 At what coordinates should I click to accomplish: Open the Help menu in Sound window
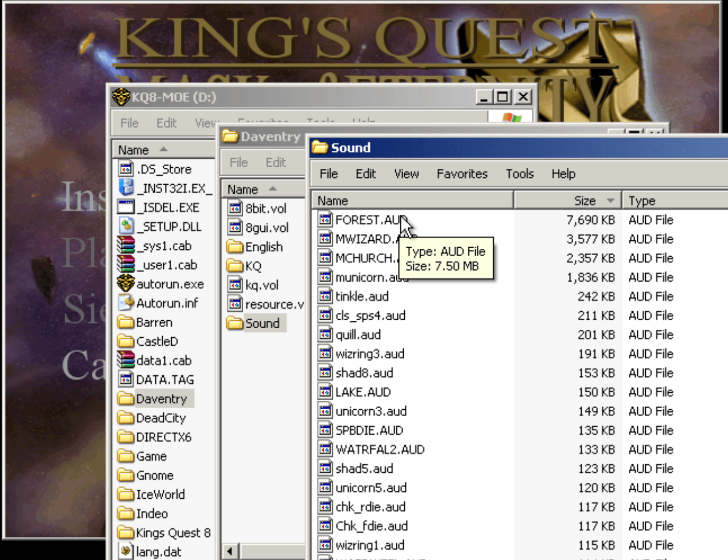[x=564, y=173]
